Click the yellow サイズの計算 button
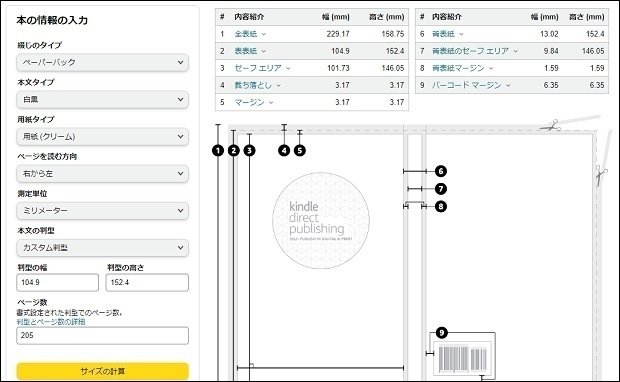Screen dimensions: 620x382 coord(102,371)
